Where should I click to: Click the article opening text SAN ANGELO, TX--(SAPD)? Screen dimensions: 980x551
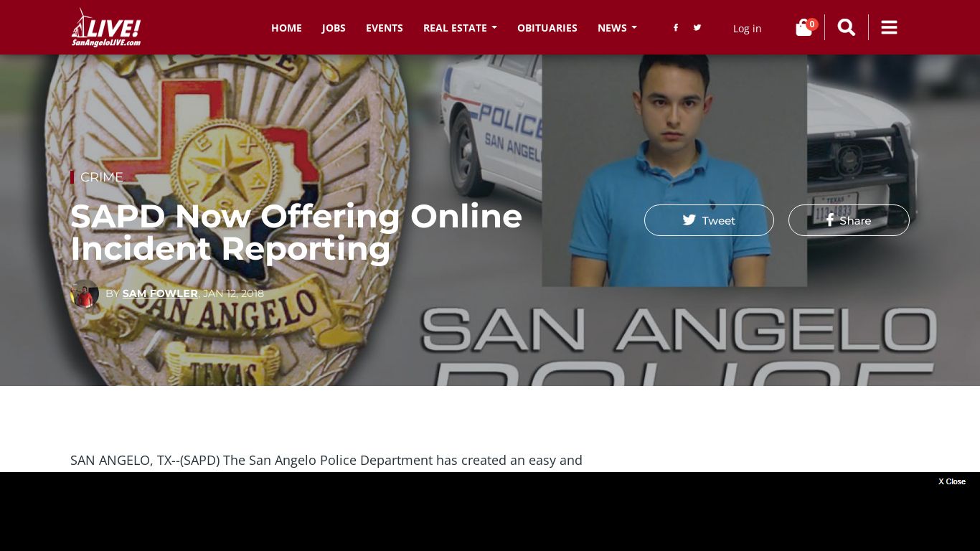145,460
